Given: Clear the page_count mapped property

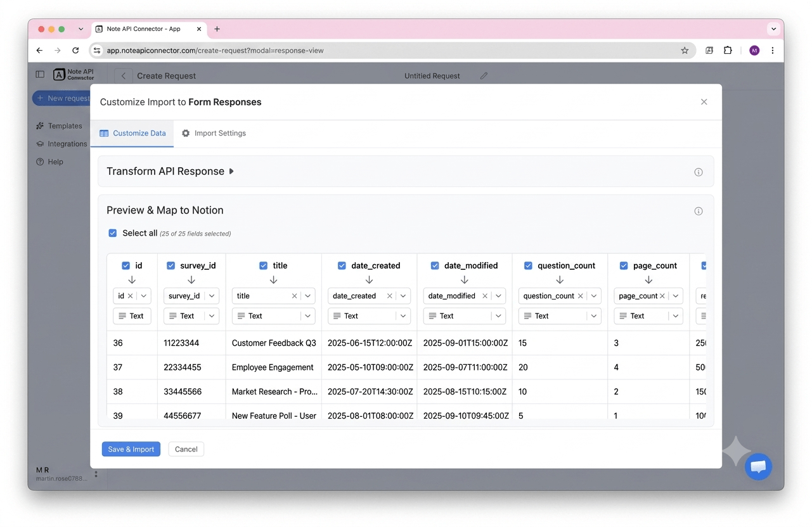Looking at the screenshot, I should coord(662,296).
